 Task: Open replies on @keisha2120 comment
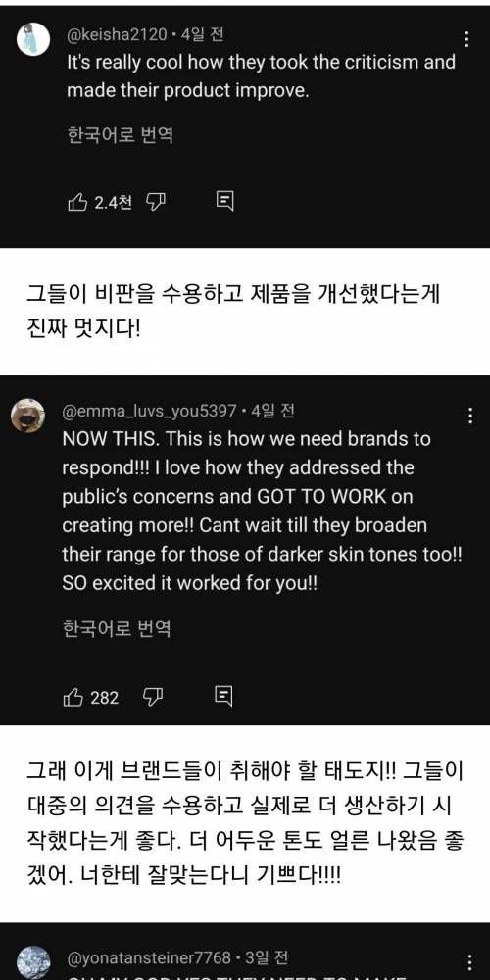click(225, 201)
